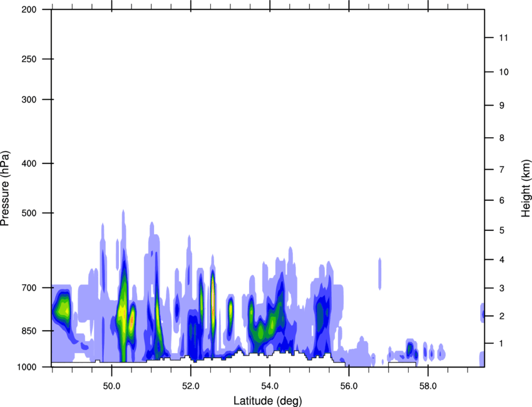Click the 54.0 latitude tick label
532x407 pixels.
click(270, 386)
